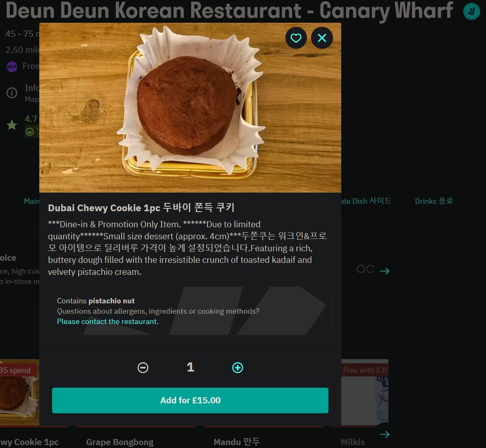Decrease quantity with the minus icon
The image size is (486, 448).
[143, 367]
